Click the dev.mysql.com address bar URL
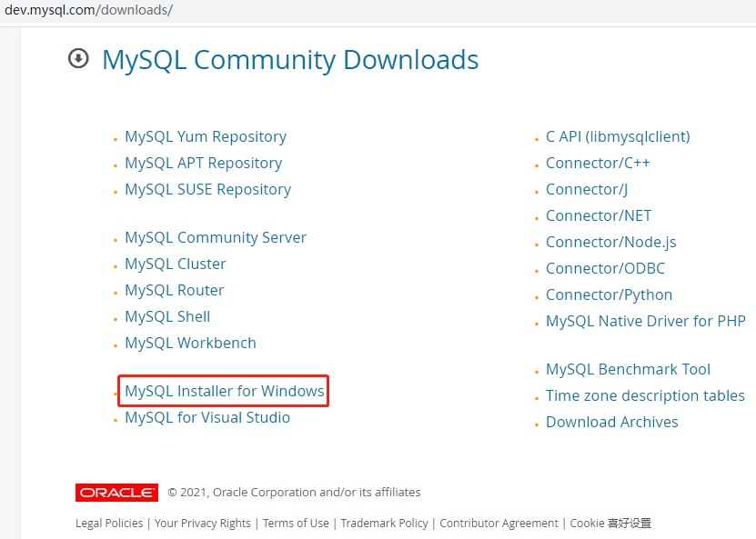Image resolution: width=756 pixels, height=539 pixels. pyautogui.click(x=88, y=11)
